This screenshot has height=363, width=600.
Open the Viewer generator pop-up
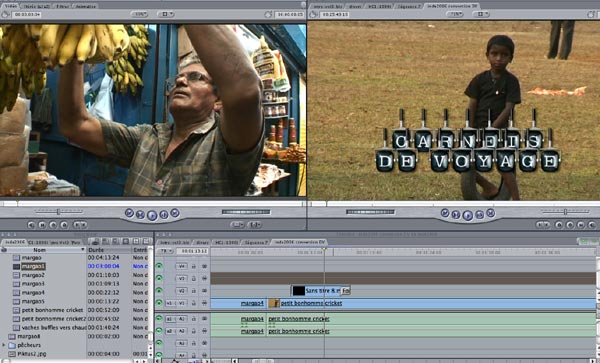[254, 225]
